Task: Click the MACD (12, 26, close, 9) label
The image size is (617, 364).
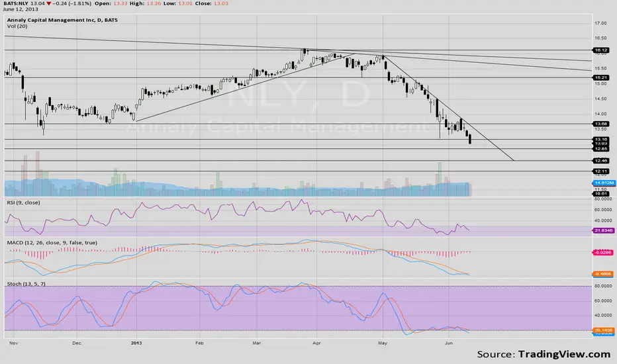Action: pyautogui.click(x=52, y=242)
